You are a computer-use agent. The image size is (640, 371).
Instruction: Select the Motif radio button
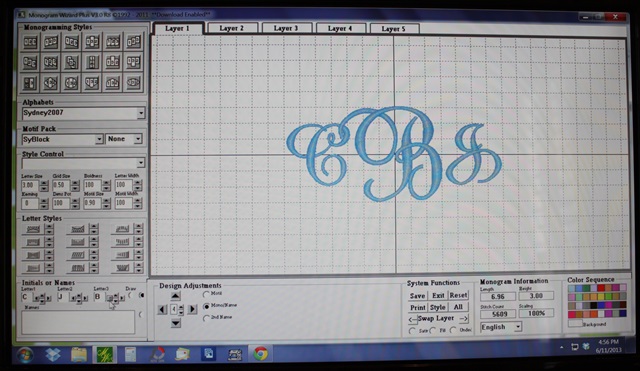(206, 294)
